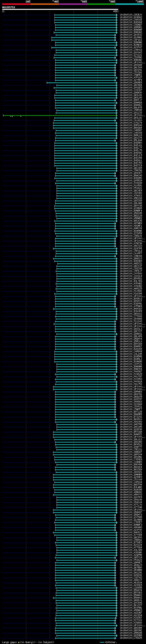The width and height of the screenshot is (146, 644).
Task: Click hit label UniRef100_C1K658
Action: tap(131, 588)
